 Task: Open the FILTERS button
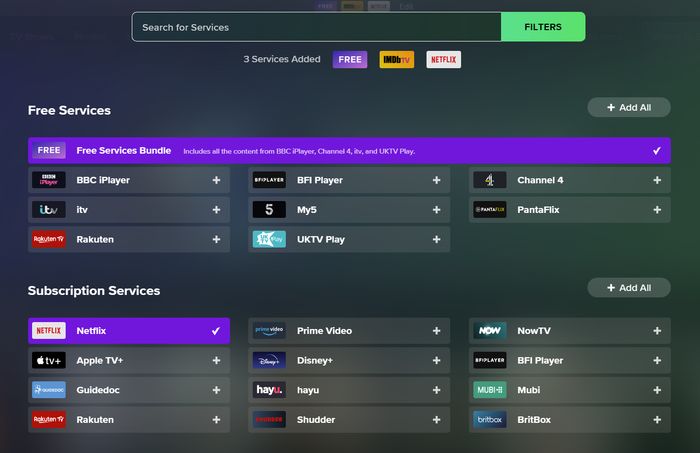(543, 27)
